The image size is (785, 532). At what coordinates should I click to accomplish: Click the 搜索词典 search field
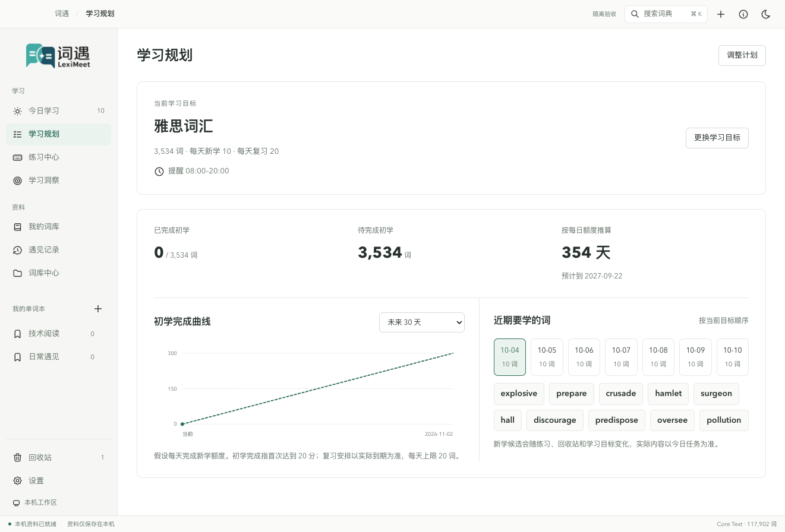tap(666, 14)
